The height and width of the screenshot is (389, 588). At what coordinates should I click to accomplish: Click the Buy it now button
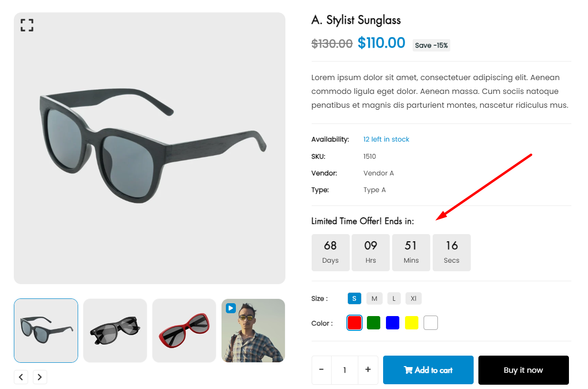click(x=524, y=370)
